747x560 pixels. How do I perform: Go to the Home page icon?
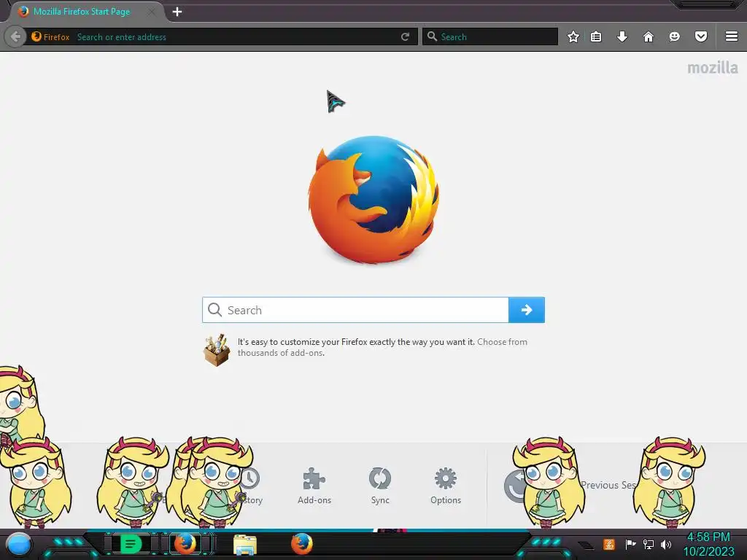click(649, 36)
